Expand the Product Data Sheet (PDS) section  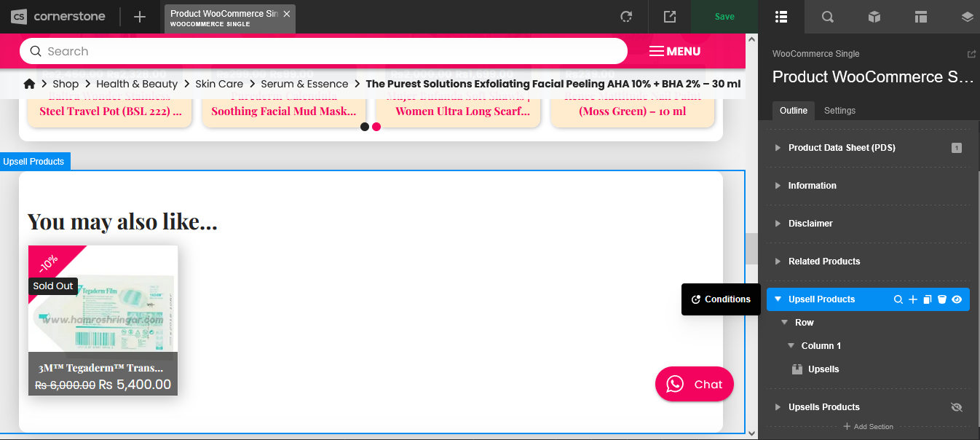click(778, 148)
